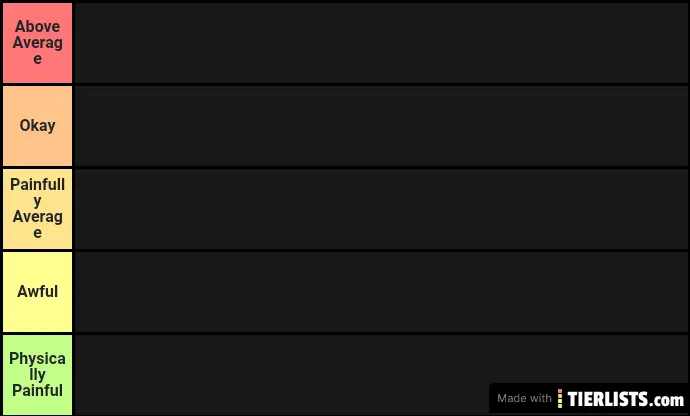Screen dimensions: 690x416
Task: Click the 'Painfully Average' tier label
Action: pos(37,209)
